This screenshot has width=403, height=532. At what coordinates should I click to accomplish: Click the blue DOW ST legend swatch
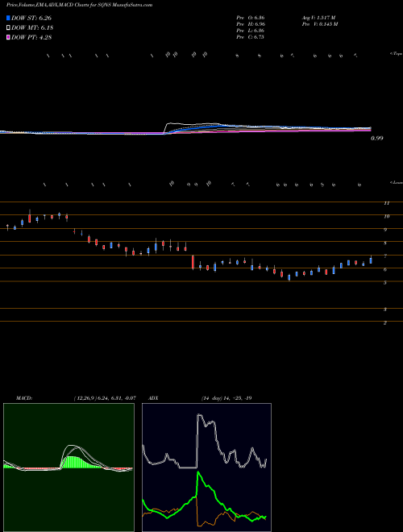pyautogui.click(x=8, y=18)
